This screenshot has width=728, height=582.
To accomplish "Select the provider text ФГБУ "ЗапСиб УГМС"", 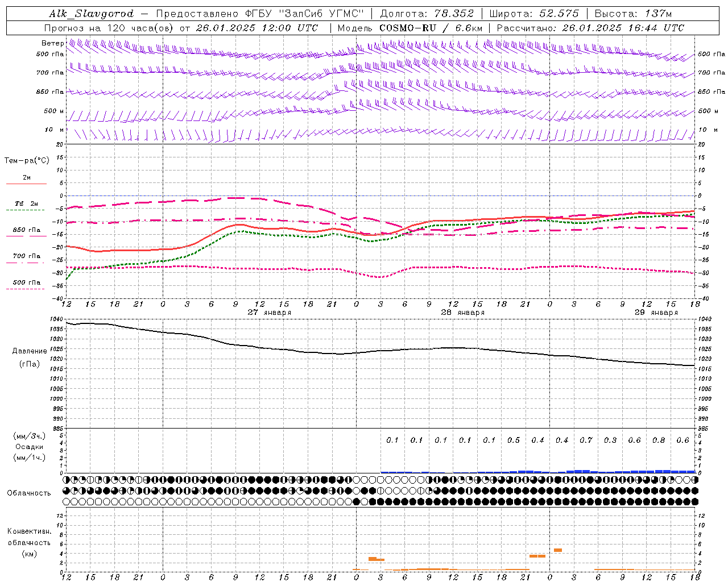I will [304, 13].
